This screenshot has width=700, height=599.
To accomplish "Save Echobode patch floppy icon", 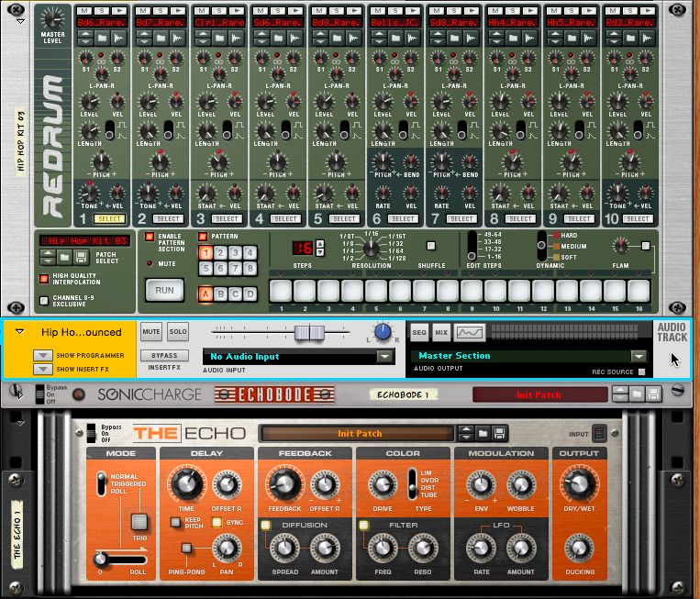I will pyautogui.click(x=653, y=394).
